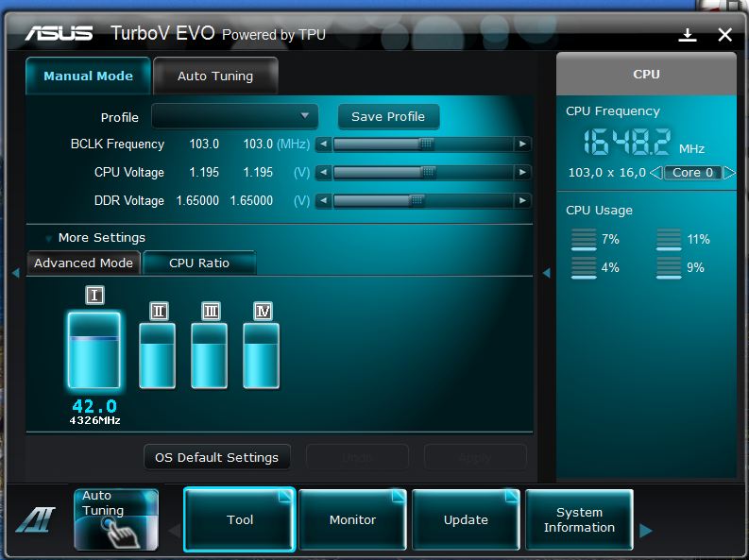Click the Save Profile button
Image resolution: width=749 pixels, height=560 pixels.
(388, 116)
